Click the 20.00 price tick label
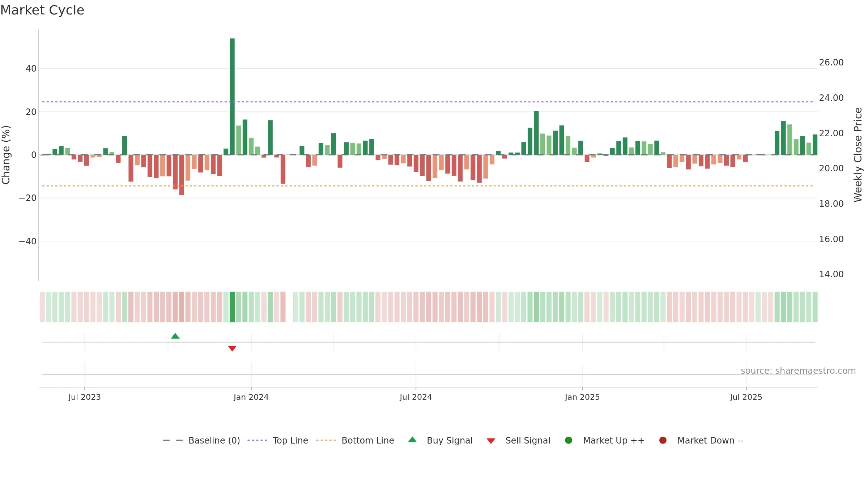Viewport: 868px width, 488px height. click(x=831, y=168)
